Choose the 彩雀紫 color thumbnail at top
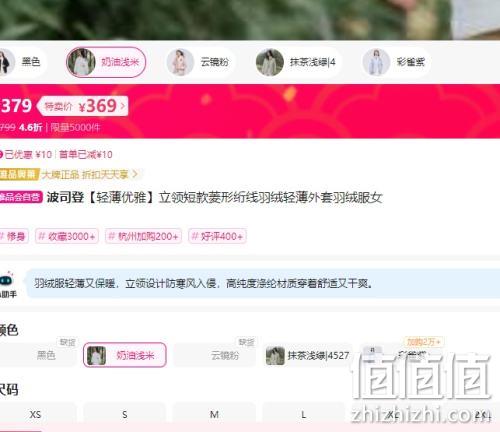Viewport: 500px width, 432px height. click(396, 62)
